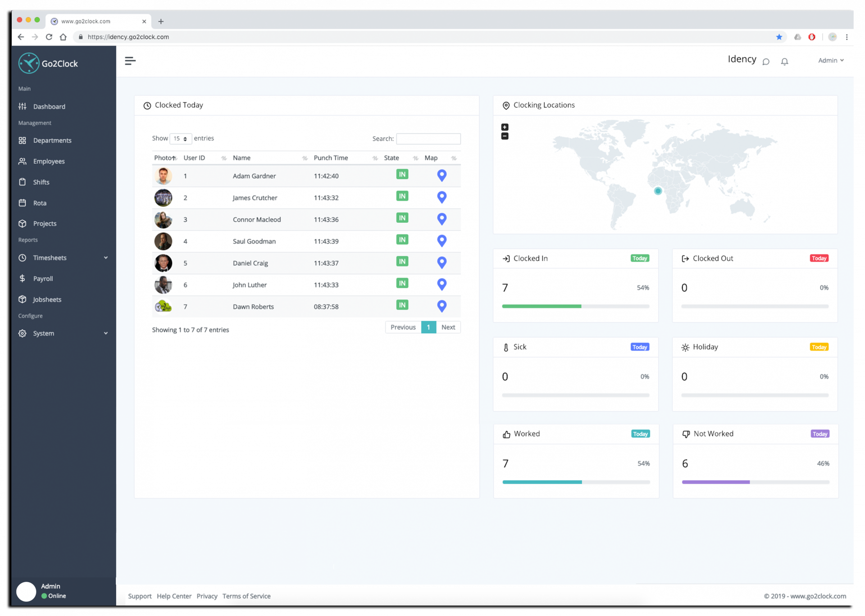Click the Next pagination button

click(x=448, y=327)
